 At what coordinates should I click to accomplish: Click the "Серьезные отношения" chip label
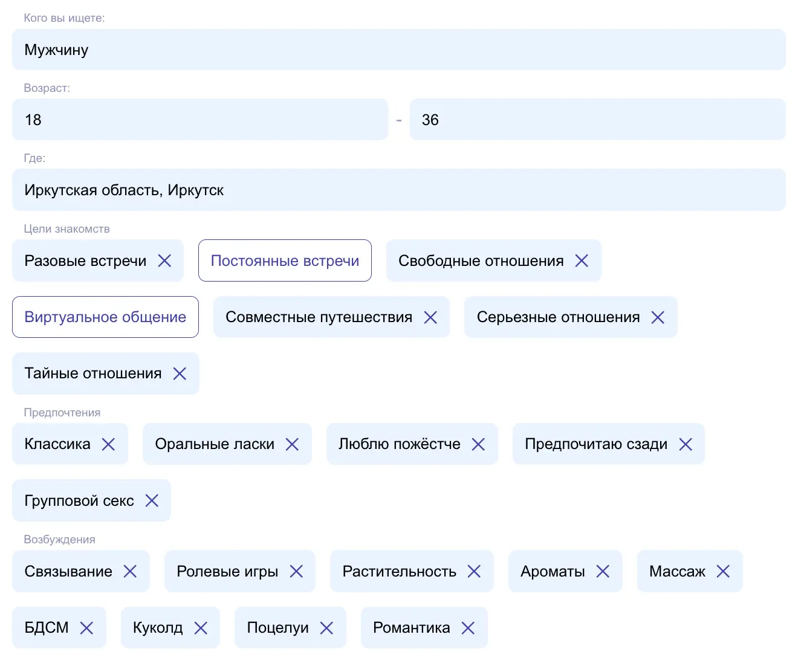pos(557,317)
